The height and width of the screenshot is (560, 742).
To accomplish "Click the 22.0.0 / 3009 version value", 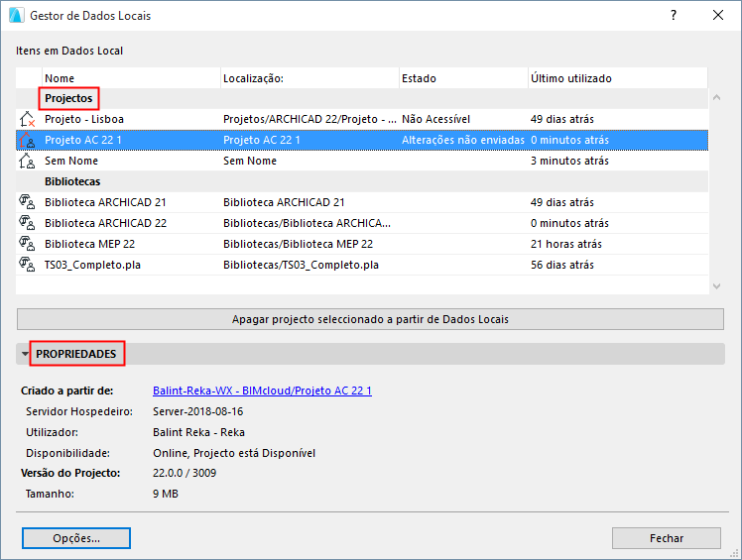I will [x=185, y=473].
